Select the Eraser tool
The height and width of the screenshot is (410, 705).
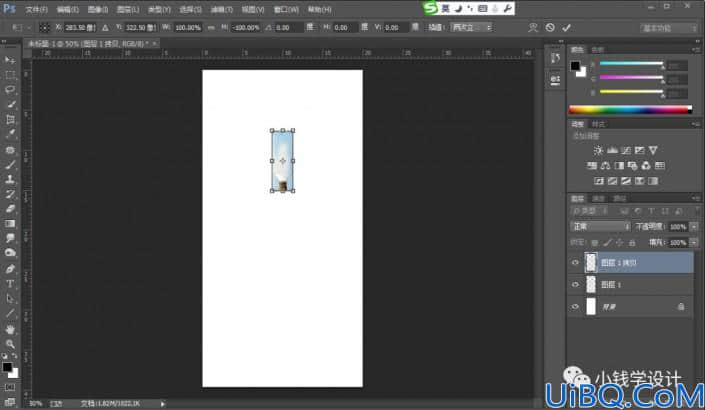(10, 209)
